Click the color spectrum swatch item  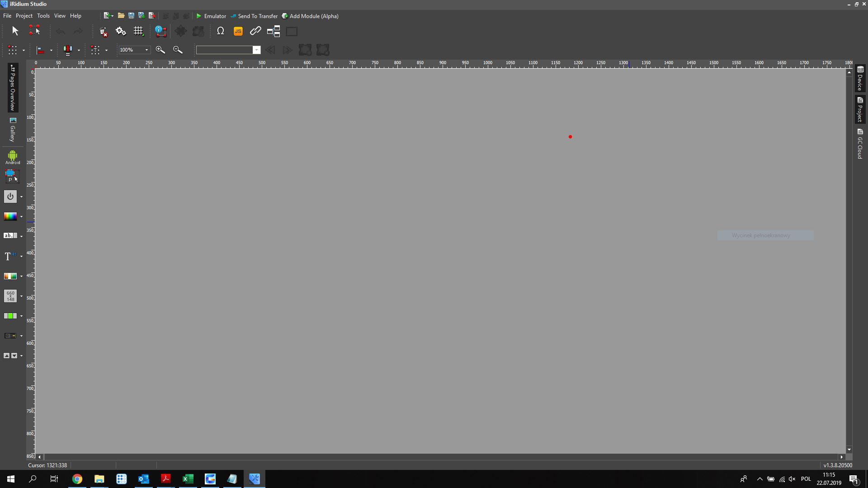[x=10, y=216]
